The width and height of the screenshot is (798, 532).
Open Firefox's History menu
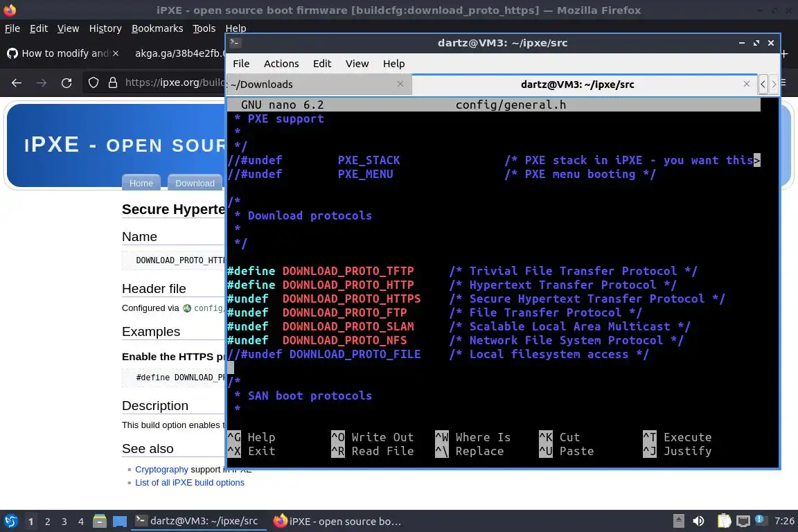point(105,28)
